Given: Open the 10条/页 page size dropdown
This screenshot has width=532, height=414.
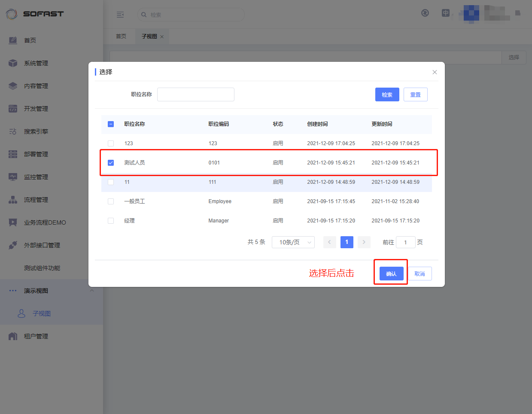Looking at the screenshot, I should coord(293,242).
